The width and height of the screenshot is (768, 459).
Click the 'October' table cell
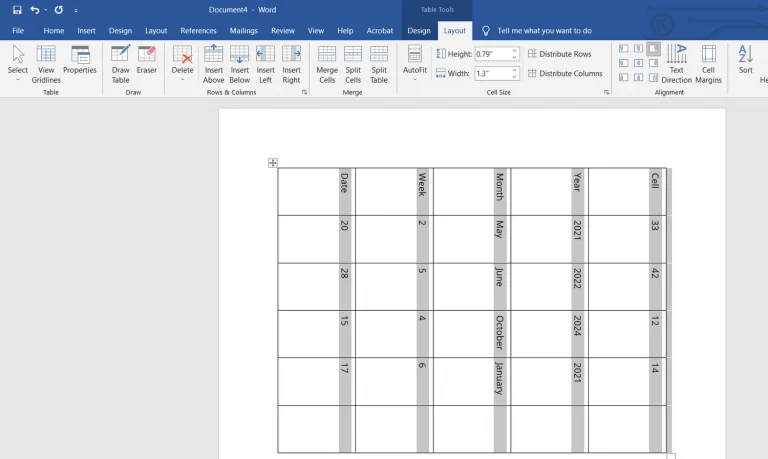click(x=472, y=334)
